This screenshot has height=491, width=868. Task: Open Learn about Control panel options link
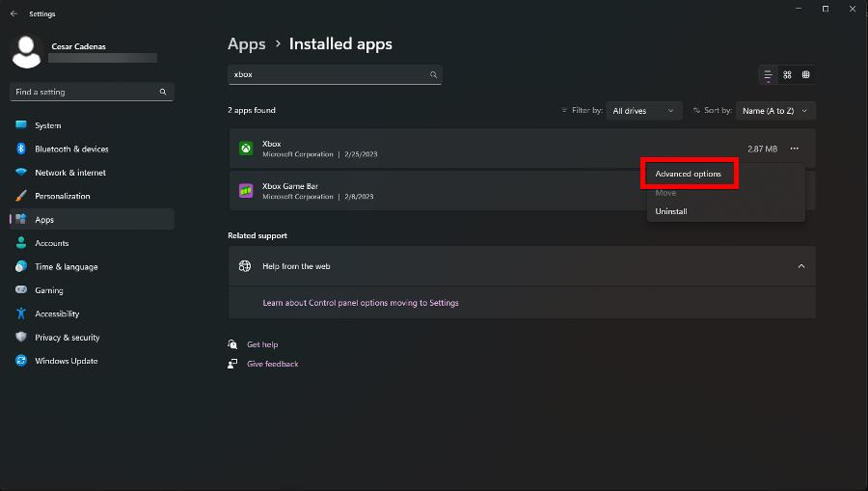click(x=361, y=303)
